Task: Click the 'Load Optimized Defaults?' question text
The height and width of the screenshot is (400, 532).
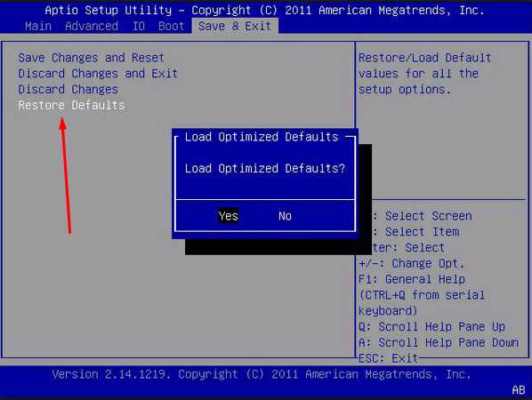Action: coord(265,169)
